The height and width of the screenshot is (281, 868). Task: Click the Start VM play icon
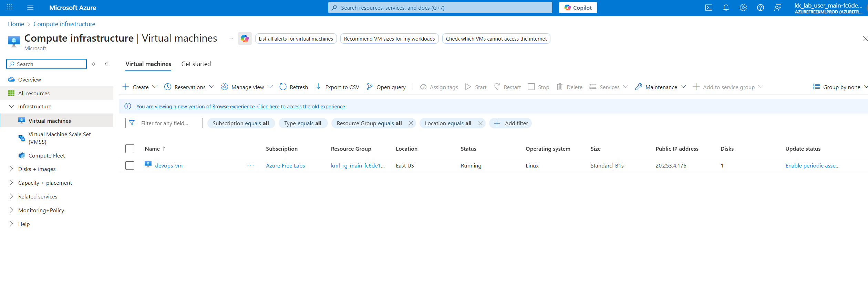(x=468, y=87)
